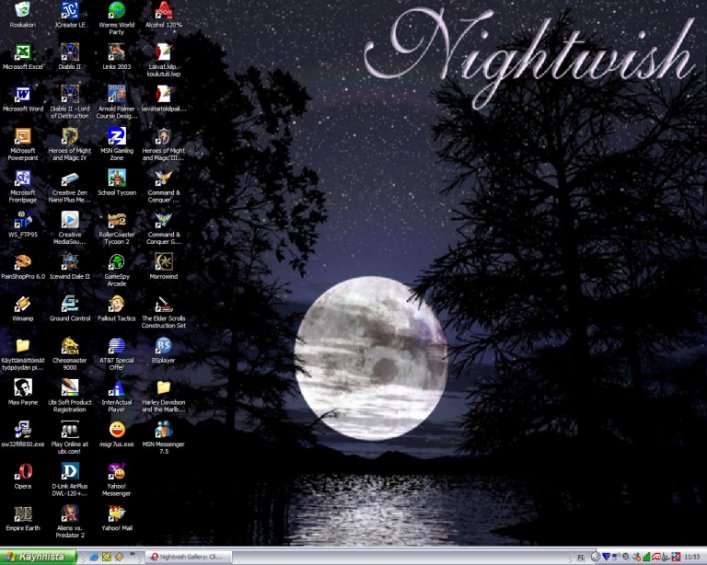Click the taskbar clock

(x=692, y=558)
